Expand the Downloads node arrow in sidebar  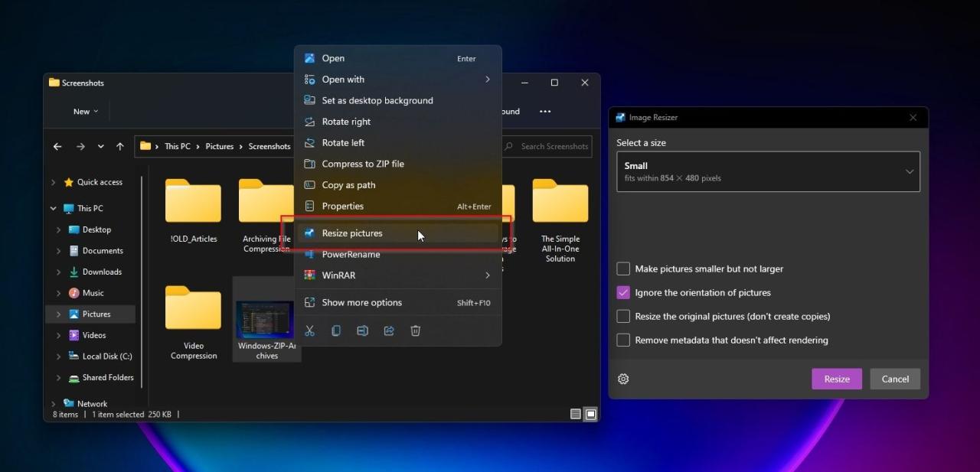tap(59, 272)
